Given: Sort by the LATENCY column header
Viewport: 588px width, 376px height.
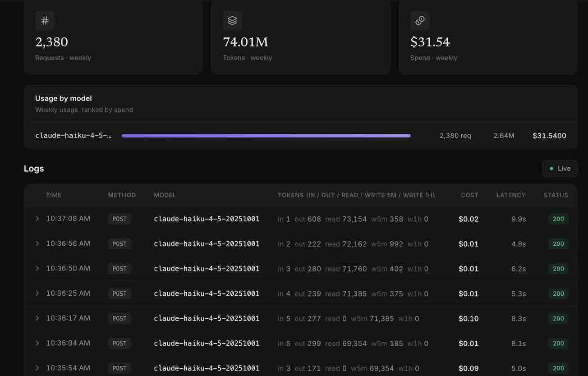Looking at the screenshot, I should coord(511,195).
